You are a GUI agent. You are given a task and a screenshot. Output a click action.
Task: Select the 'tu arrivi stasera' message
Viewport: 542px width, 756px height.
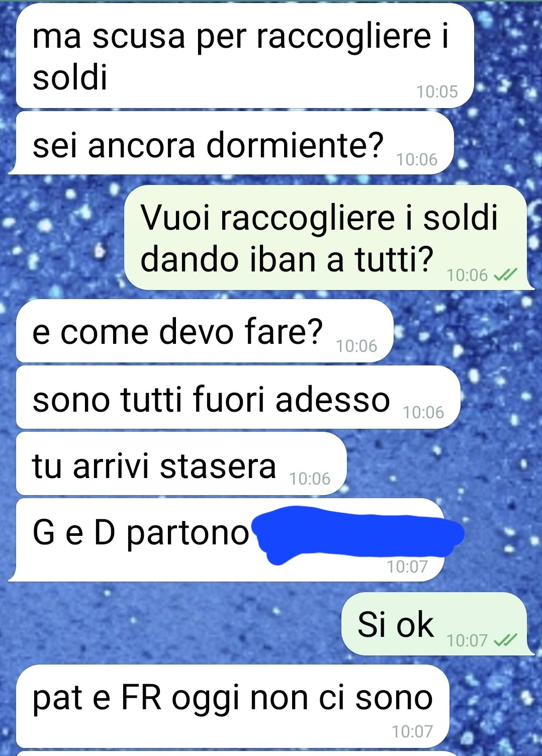tap(182, 464)
